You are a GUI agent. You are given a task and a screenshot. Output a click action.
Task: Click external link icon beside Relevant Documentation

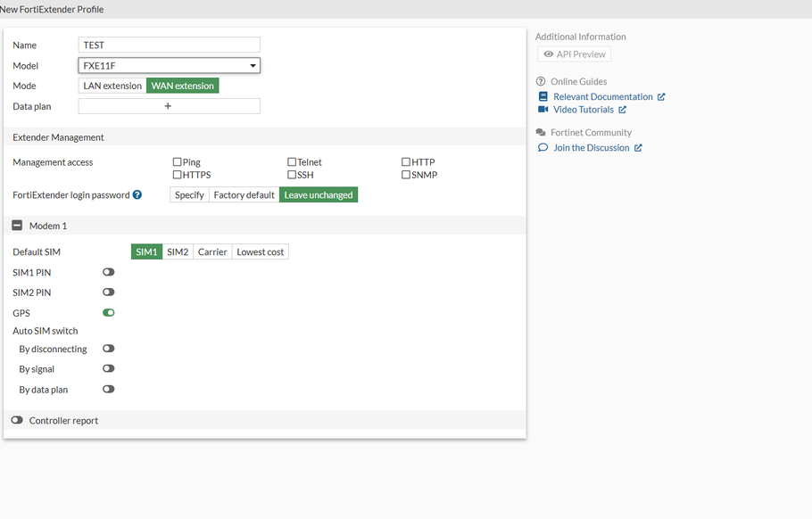(661, 97)
